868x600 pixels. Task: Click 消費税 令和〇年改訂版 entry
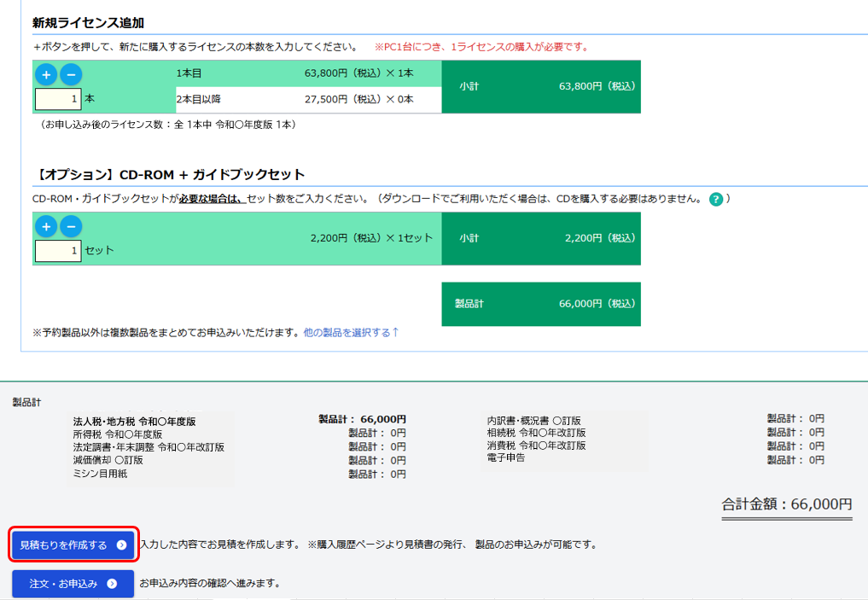(x=536, y=446)
